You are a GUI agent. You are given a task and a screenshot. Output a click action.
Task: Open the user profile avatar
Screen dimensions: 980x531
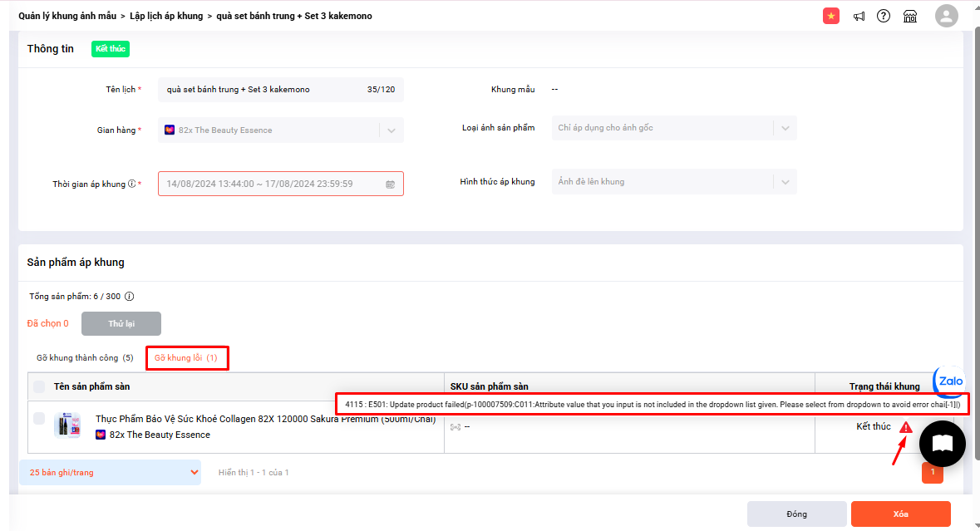[946, 16]
